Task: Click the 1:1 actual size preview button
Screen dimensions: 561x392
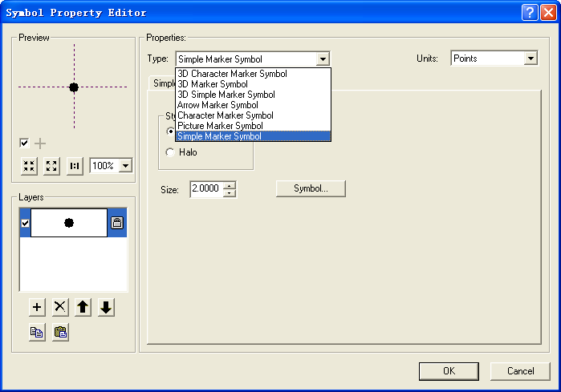Action: [x=75, y=166]
